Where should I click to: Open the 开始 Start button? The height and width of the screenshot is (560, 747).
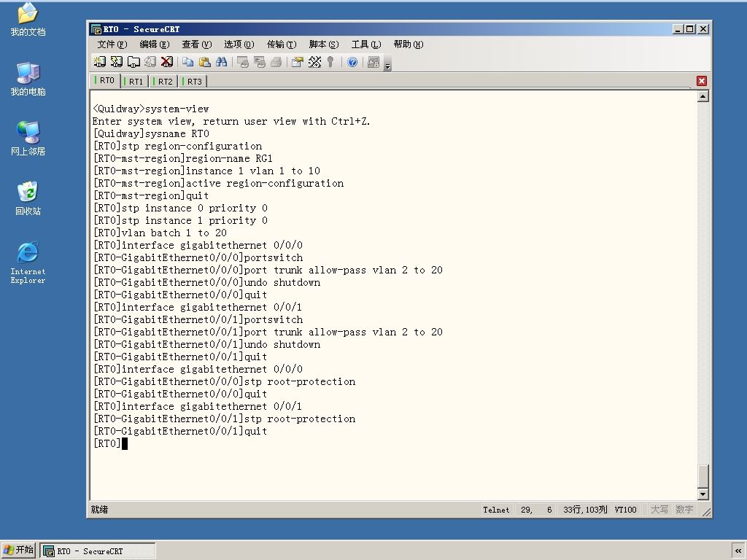click(18, 550)
